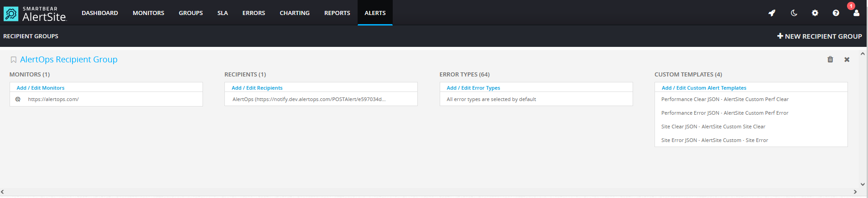The width and height of the screenshot is (868, 198).
Task: Toggle dark mode moon icon
Action: point(794,13)
